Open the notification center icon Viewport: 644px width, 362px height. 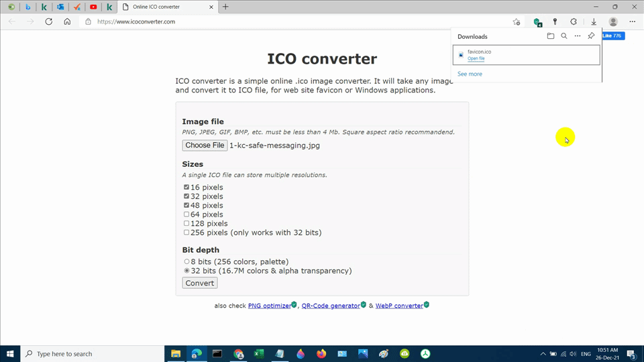tap(632, 354)
